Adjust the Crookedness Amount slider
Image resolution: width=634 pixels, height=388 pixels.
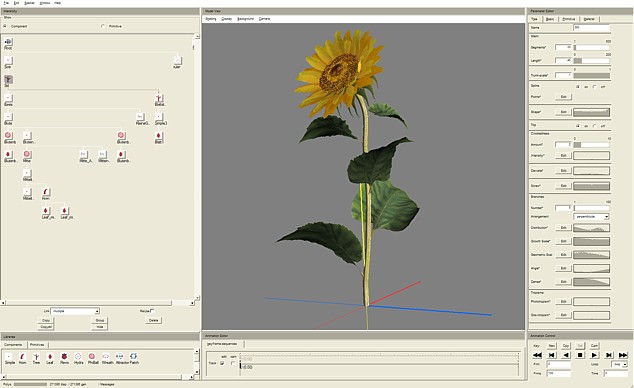592,145
